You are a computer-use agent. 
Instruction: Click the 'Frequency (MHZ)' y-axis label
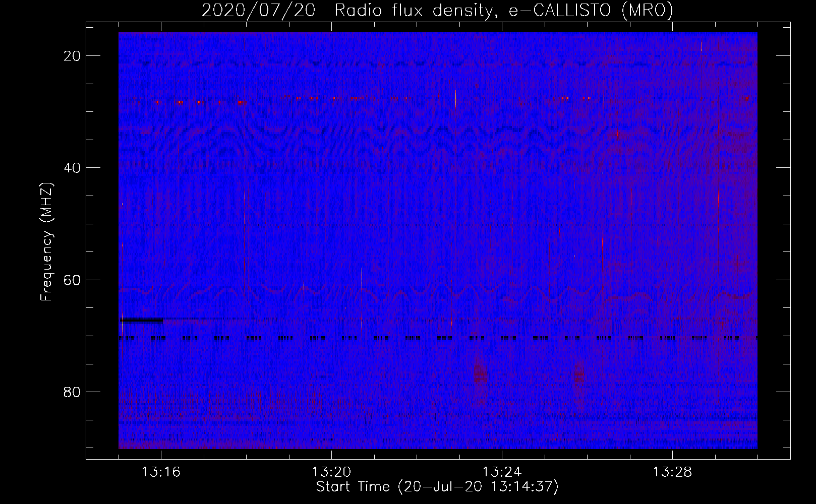tap(46, 242)
